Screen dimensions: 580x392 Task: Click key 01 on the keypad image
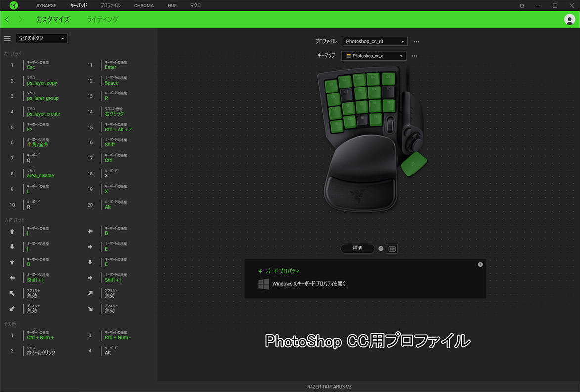[x=331, y=86]
